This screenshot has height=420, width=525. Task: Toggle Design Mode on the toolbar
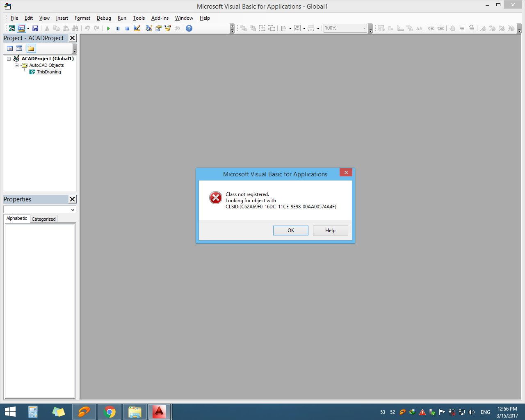[x=137, y=28]
